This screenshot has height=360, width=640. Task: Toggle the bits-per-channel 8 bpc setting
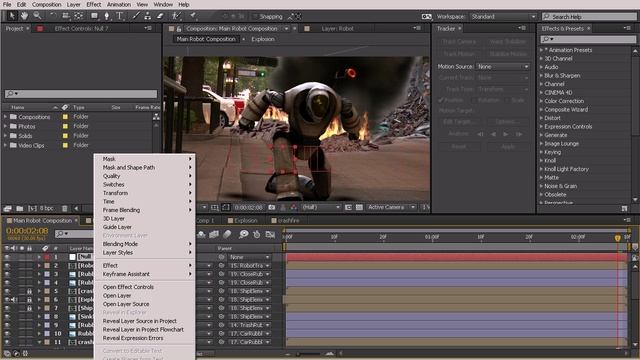coord(46,208)
